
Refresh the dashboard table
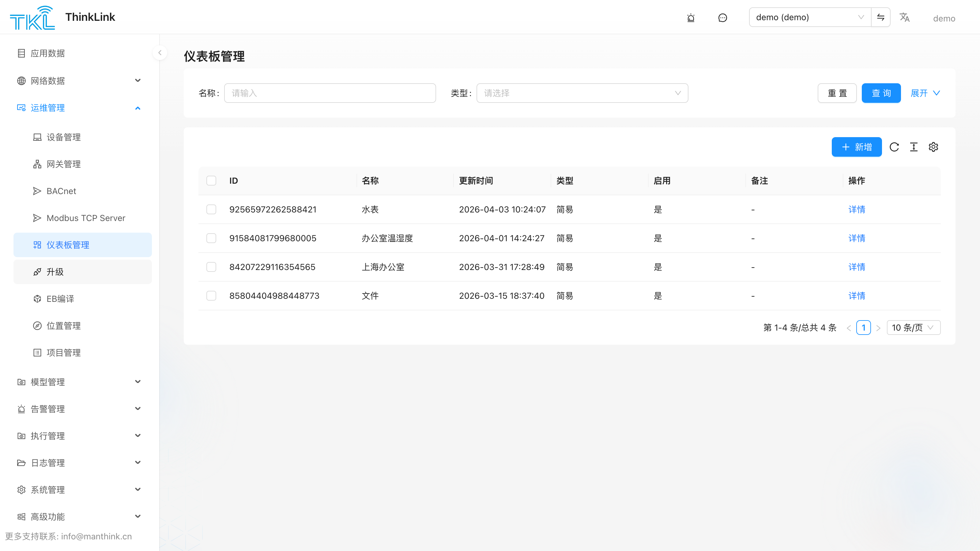[894, 147]
